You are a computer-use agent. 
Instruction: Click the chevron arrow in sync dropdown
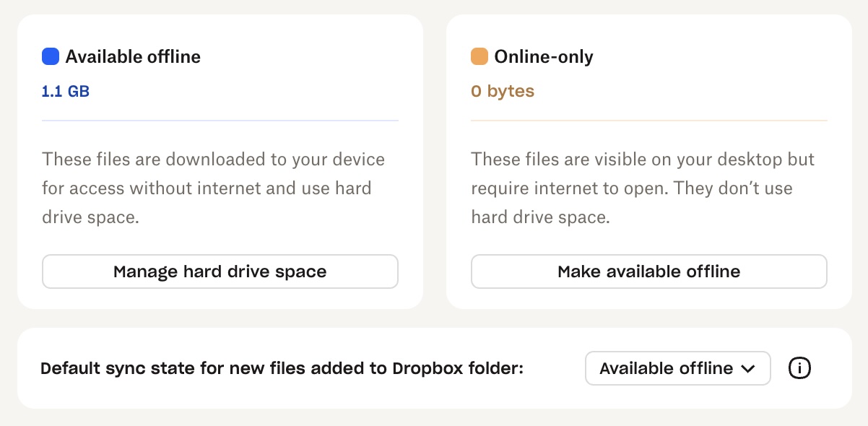[748, 369]
